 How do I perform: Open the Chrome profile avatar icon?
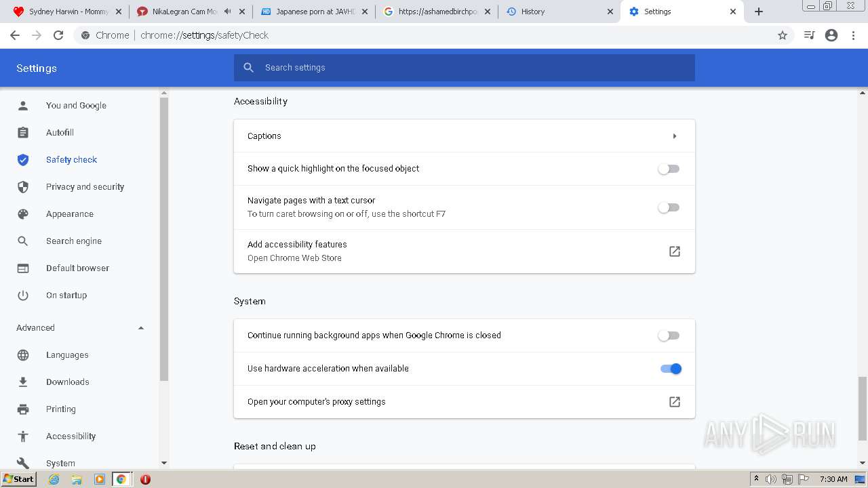pos(831,35)
